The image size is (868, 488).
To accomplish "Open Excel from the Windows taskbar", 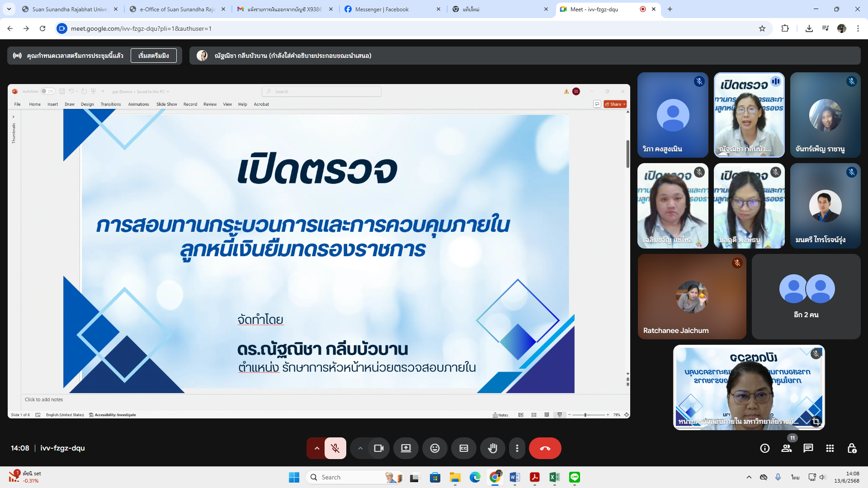I will pyautogui.click(x=554, y=477).
